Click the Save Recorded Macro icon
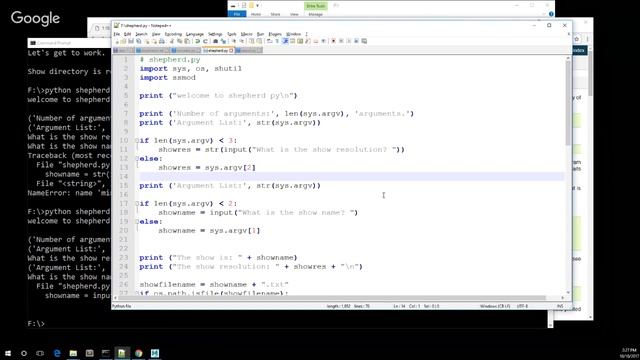 (x=364, y=41)
